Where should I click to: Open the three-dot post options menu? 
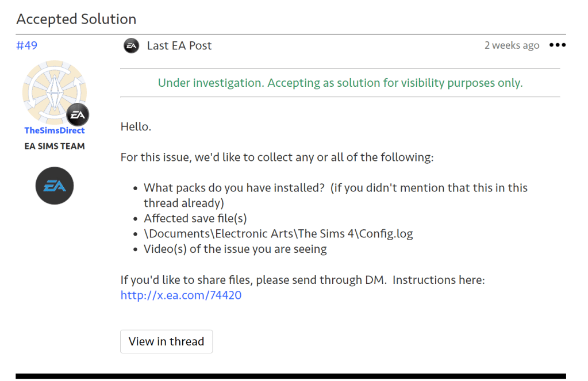click(x=557, y=45)
